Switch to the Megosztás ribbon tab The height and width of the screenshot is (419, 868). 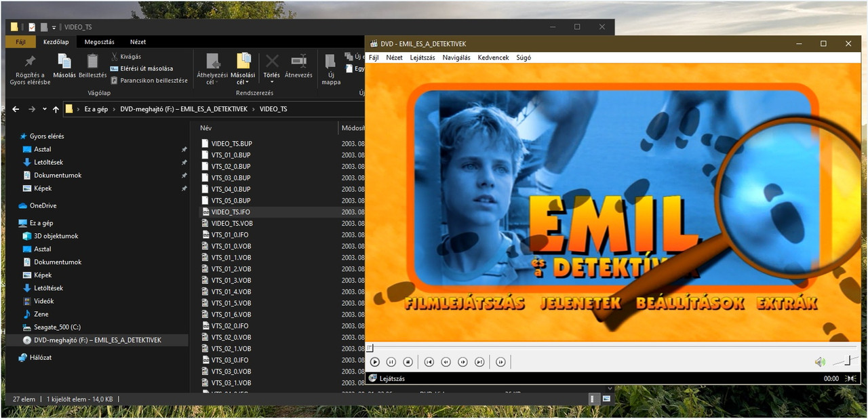click(99, 42)
